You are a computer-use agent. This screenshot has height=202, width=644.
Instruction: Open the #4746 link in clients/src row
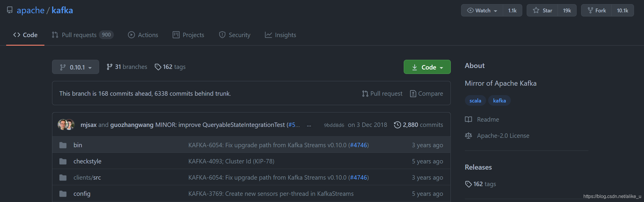click(358, 178)
